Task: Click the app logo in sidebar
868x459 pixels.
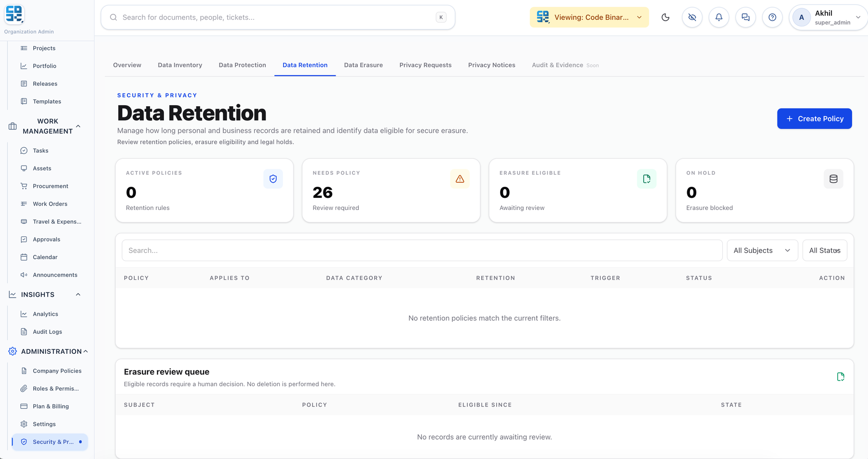Action: (14, 14)
